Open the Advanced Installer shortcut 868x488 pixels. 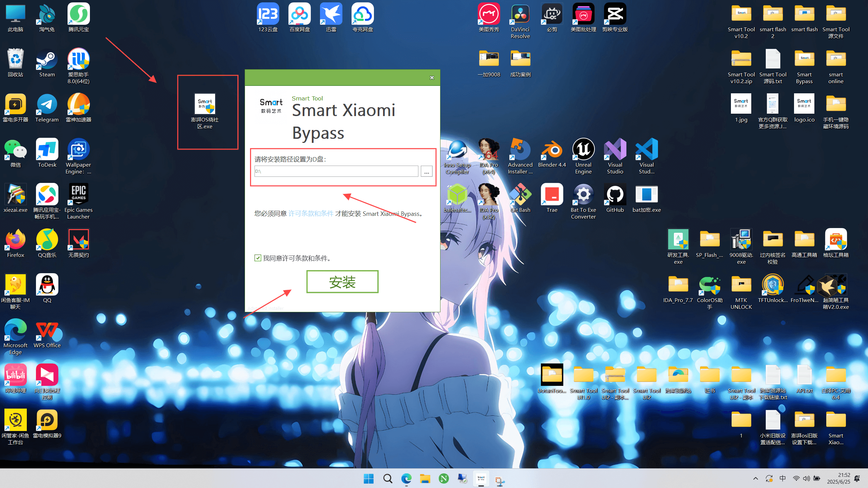pyautogui.click(x=520, y=157)
